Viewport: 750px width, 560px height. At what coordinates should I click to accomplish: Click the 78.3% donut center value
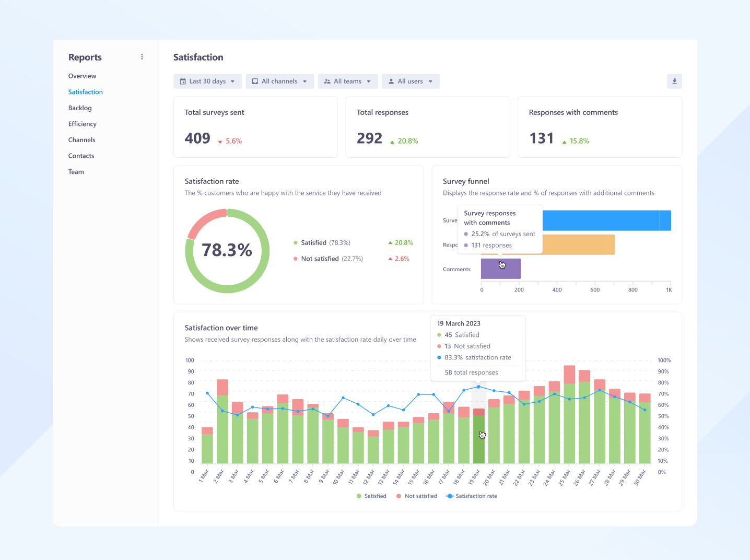(x=227, y=250)
